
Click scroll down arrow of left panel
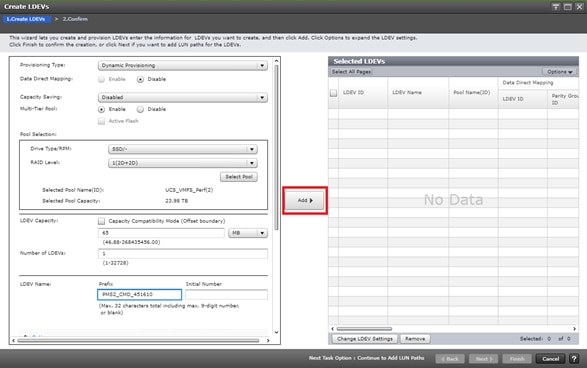point(276,332)
